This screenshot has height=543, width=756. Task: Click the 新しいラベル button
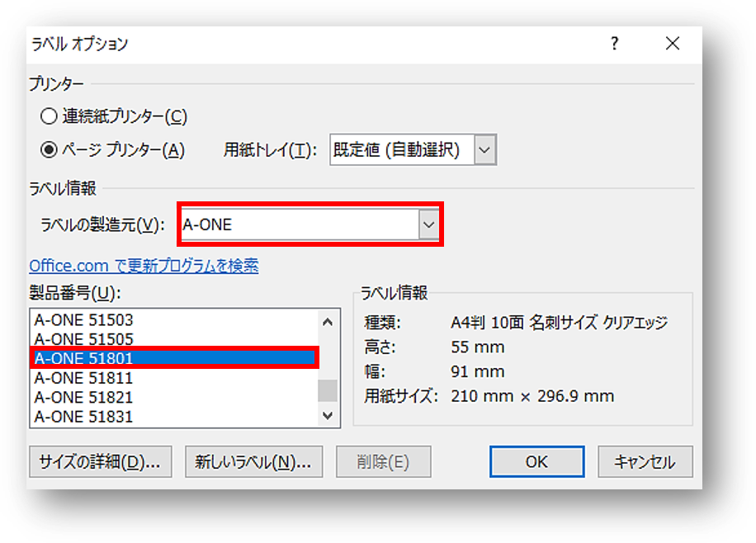pos(253,462)
